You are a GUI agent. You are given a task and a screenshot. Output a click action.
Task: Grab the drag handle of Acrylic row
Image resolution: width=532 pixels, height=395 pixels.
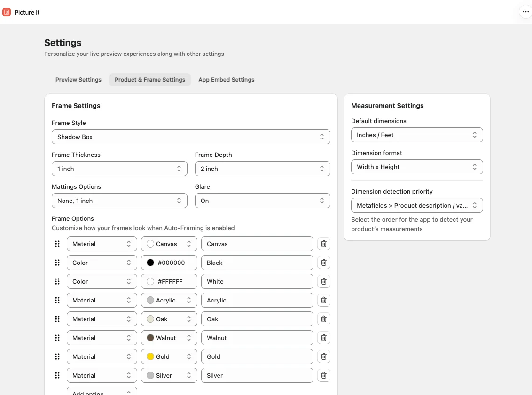click(57, 300)
